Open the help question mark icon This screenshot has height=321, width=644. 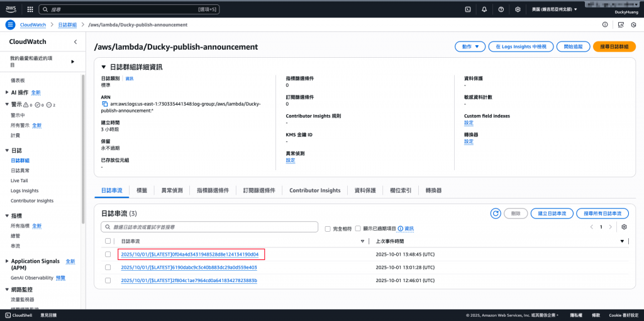tap(501, 9)
